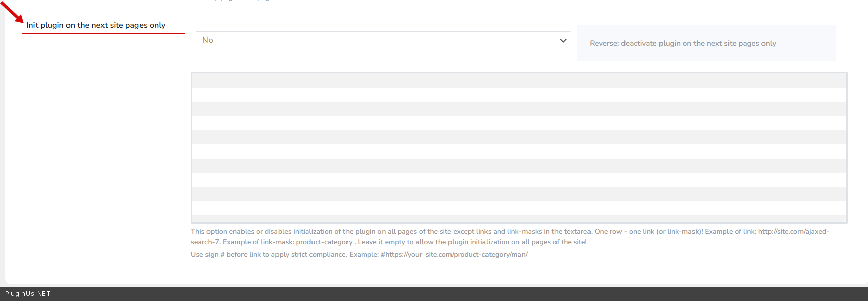Click the "Reverse: deactivate plugin" hint box
This screenshot has height=301, width=868.
pos(706,43)
